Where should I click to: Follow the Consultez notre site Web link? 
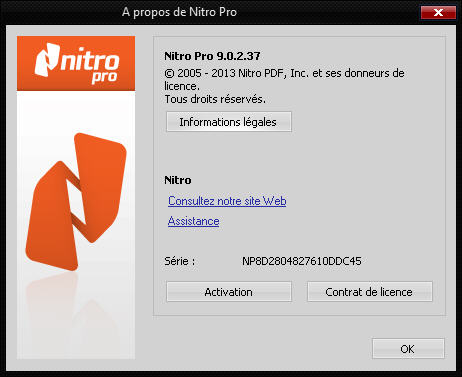(227, 201)
